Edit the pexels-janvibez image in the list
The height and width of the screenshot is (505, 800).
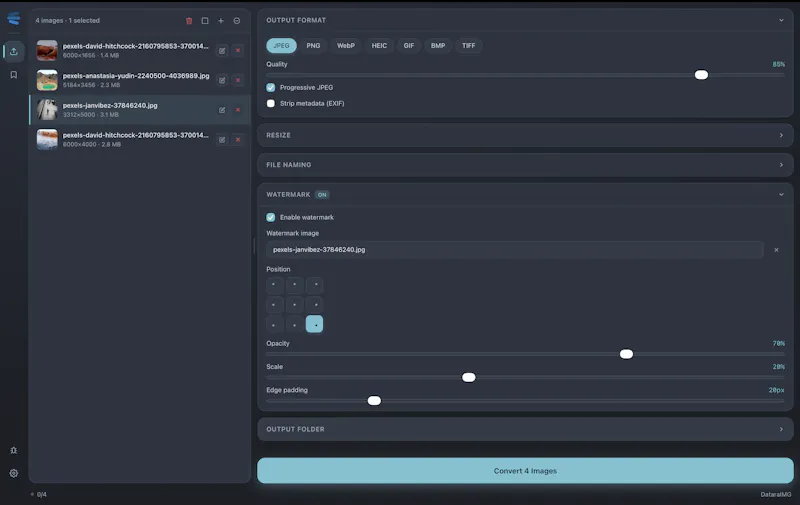(222, 110)
